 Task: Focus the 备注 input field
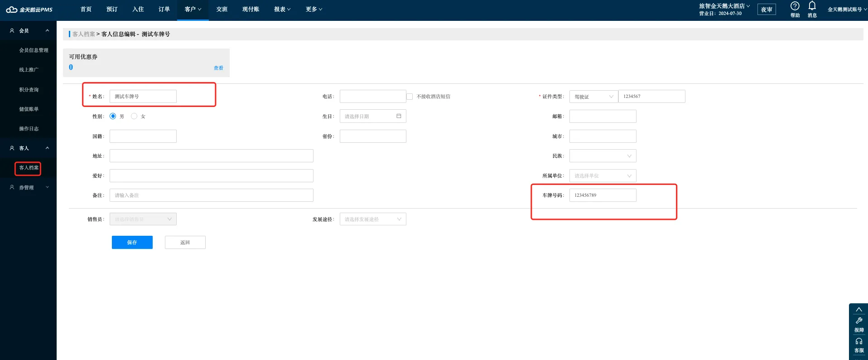point(211,195)
